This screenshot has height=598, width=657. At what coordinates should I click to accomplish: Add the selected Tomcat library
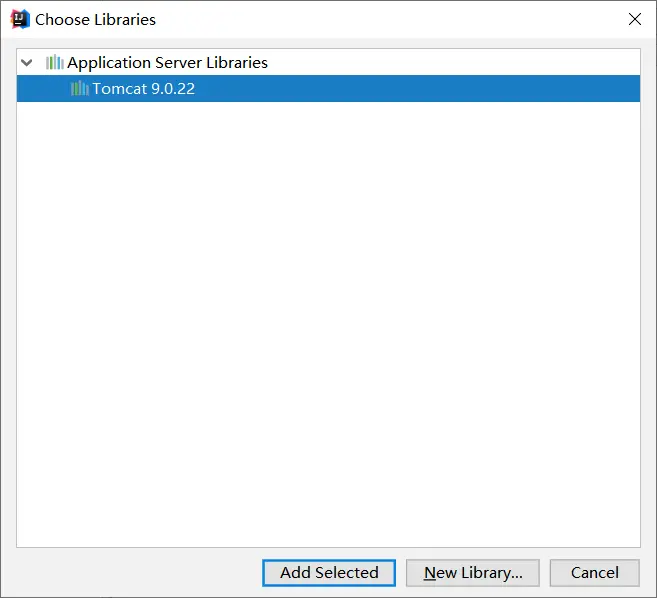click(x=329, y=572)
